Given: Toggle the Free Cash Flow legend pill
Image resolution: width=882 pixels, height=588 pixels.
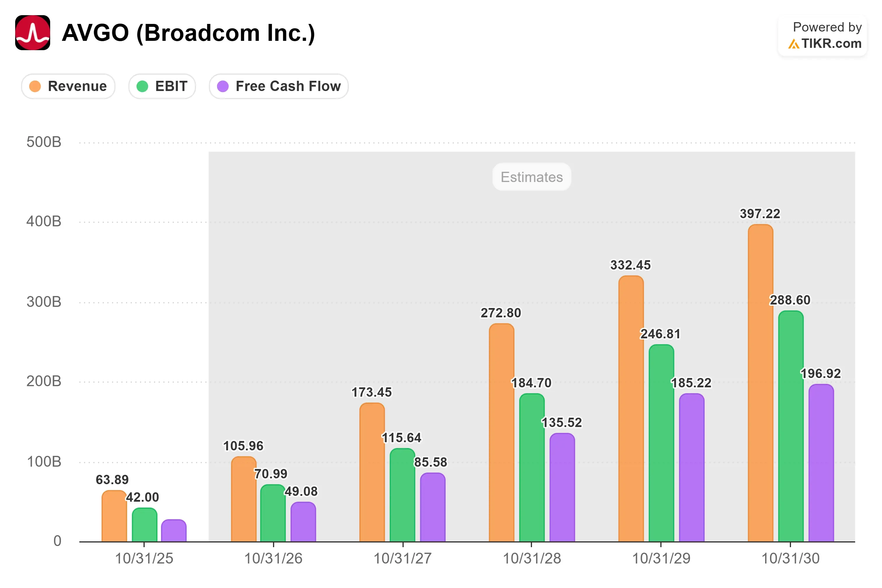Looking at the screenshot, I should 279,86.
